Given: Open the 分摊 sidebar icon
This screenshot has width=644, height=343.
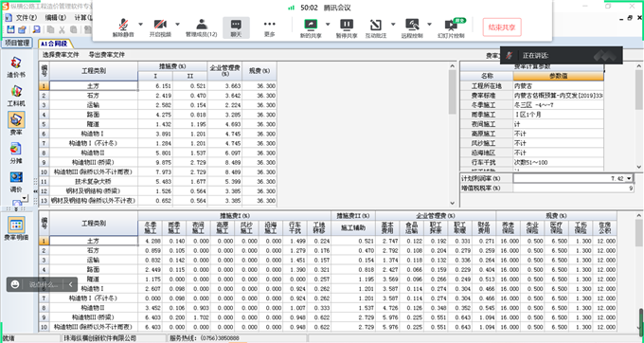Looking at the screenshot, I should coord(16,153).
